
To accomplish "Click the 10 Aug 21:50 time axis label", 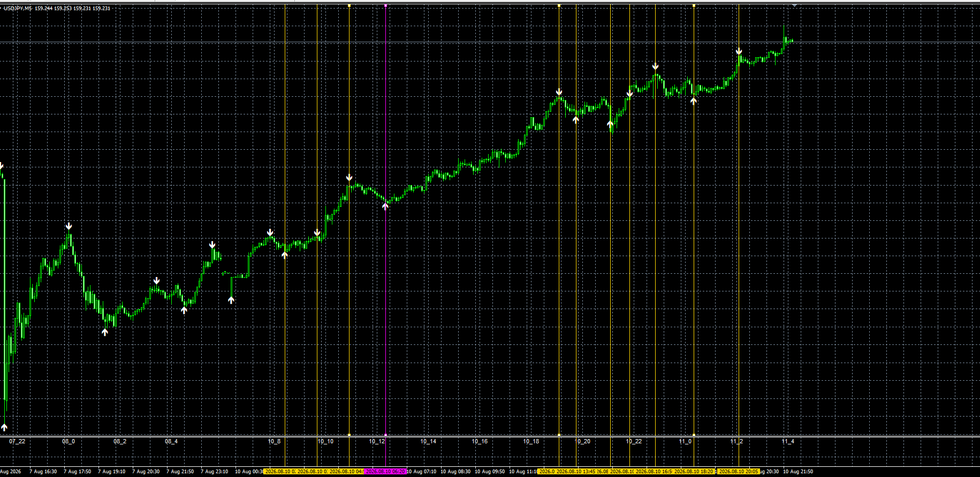I will (798, 472).
